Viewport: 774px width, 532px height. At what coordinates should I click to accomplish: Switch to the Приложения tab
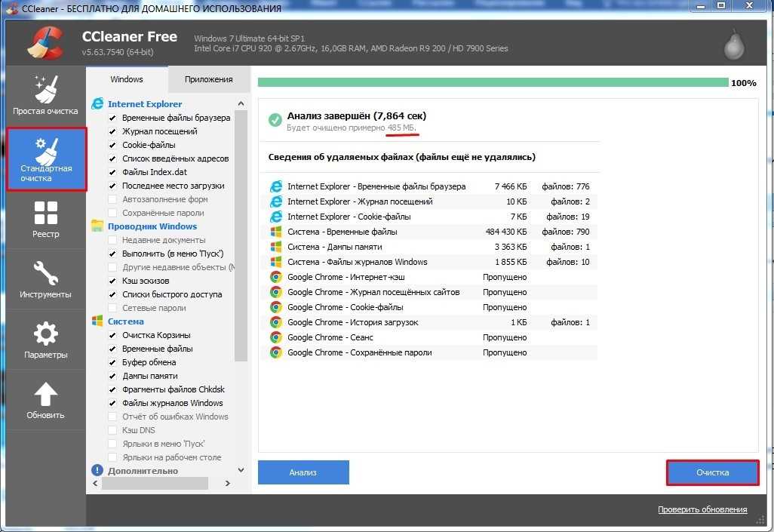208,79
